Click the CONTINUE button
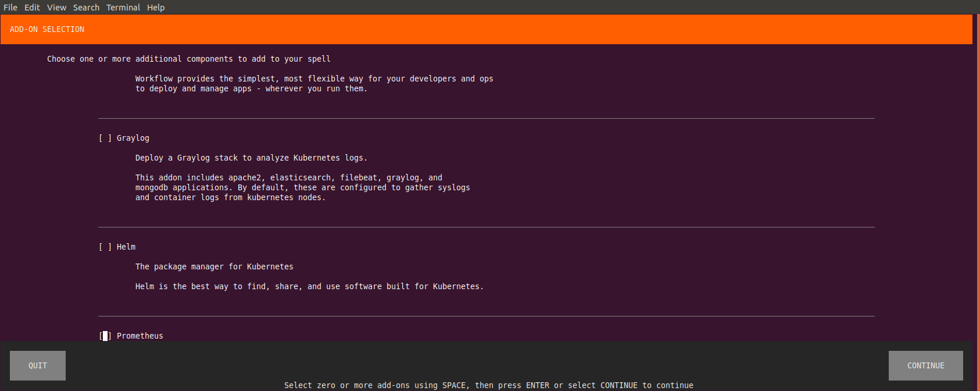 [x=926, y=365]
